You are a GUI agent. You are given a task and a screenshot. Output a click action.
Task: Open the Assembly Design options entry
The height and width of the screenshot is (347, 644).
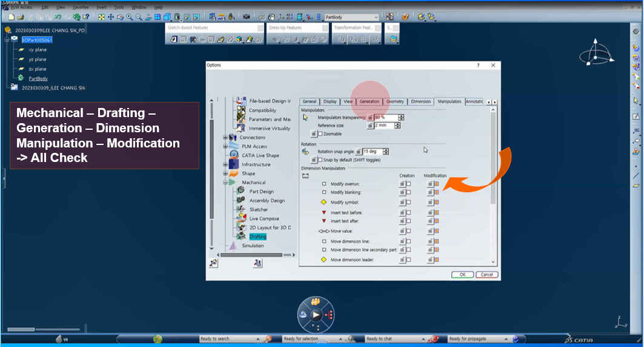click(267, 200)
